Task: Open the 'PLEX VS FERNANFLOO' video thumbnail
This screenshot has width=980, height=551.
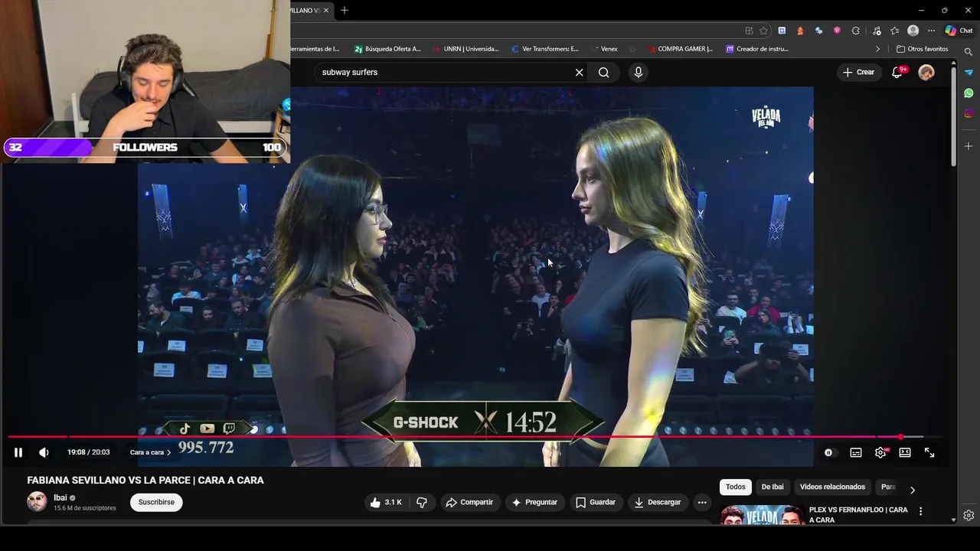Action: pos(763,515)
